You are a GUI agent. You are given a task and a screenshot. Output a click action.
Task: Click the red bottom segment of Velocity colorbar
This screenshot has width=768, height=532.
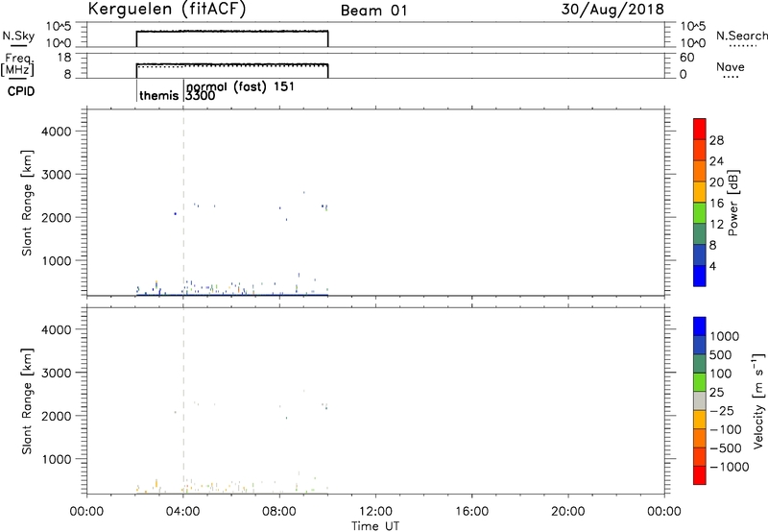point(700,475)
